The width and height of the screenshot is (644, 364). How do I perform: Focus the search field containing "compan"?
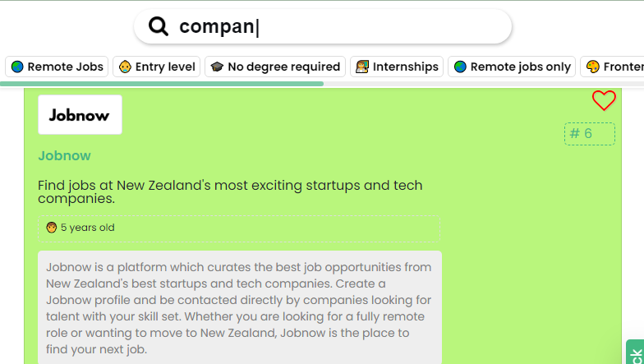[x=345, y=26]
